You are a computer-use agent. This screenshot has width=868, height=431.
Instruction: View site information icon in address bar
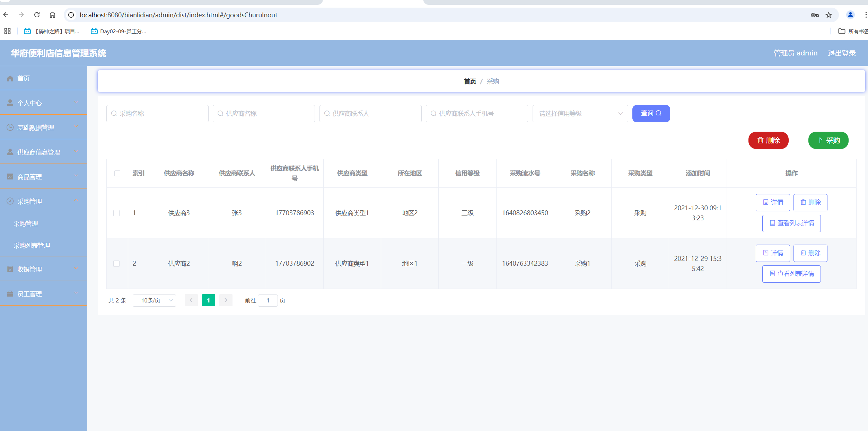(71, 15)
